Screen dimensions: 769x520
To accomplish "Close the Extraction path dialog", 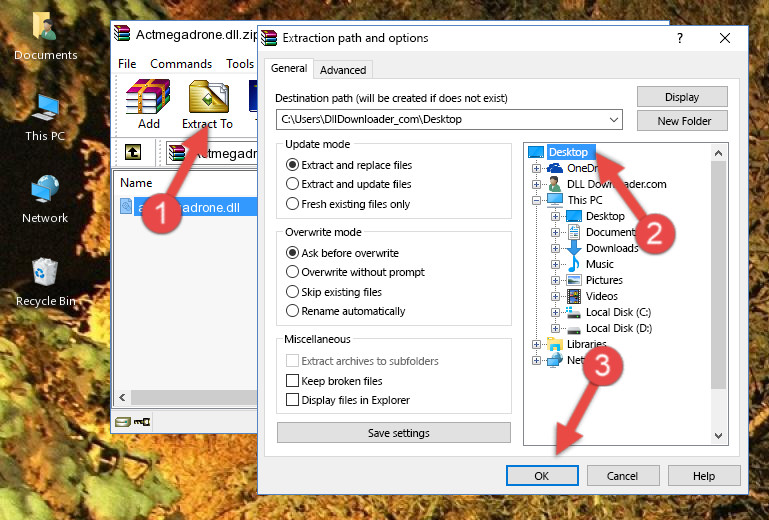I will pos(725,38).
